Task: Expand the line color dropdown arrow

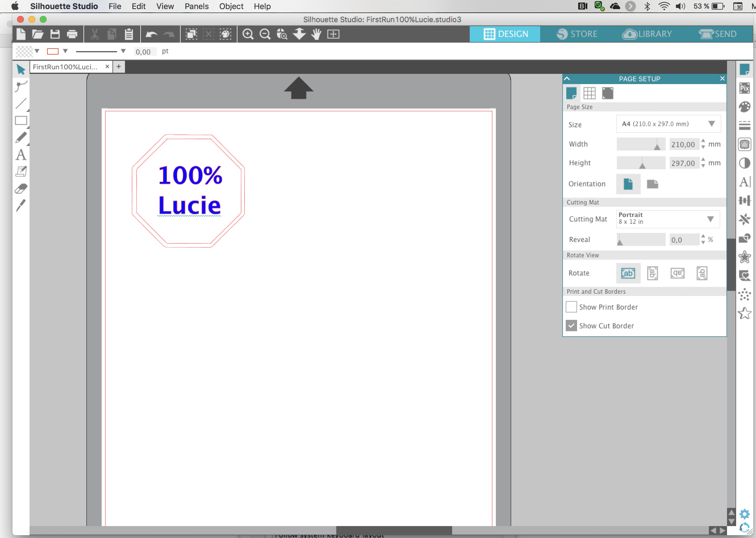Action: (65, 51)
